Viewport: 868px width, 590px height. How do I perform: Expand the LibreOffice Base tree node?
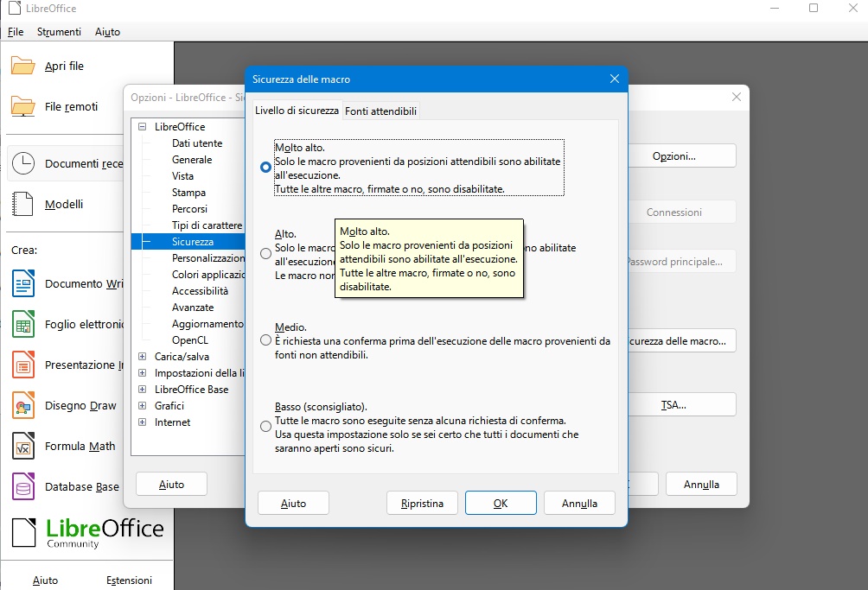143,390
